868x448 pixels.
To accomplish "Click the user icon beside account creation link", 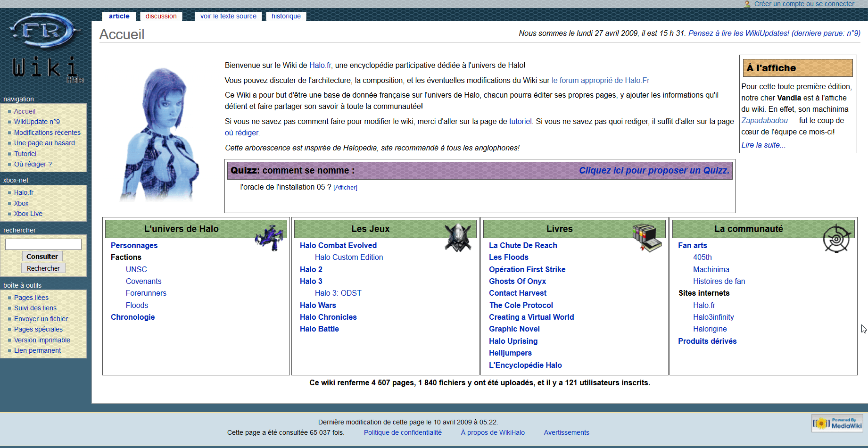I will coord(747,4).
